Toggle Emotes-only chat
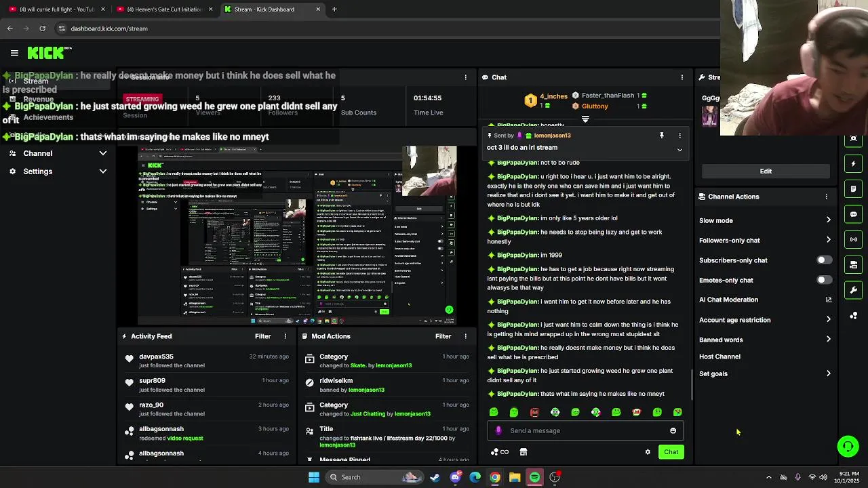The width and height of the screenshot is (868, 488). tap(824, 280)
